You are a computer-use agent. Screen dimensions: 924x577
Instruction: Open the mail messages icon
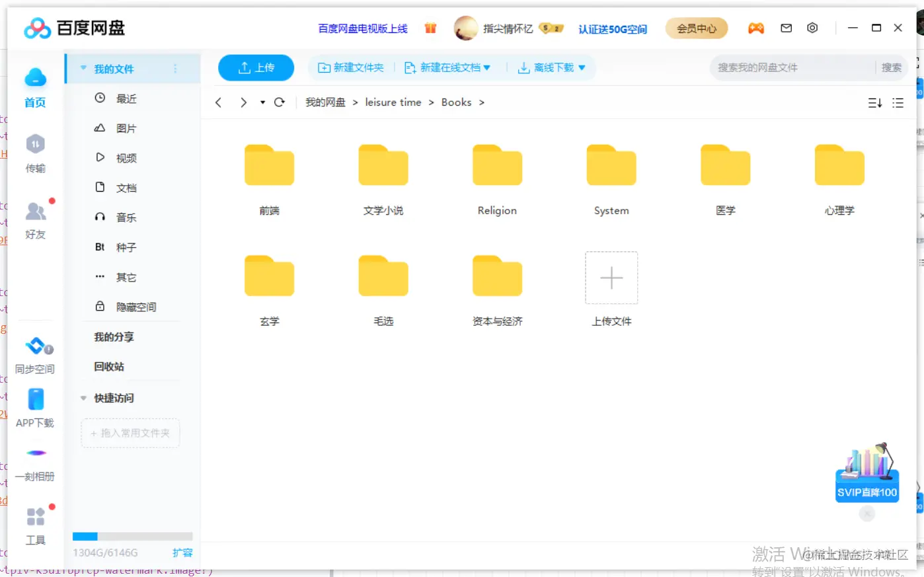(x=786, y=28)
